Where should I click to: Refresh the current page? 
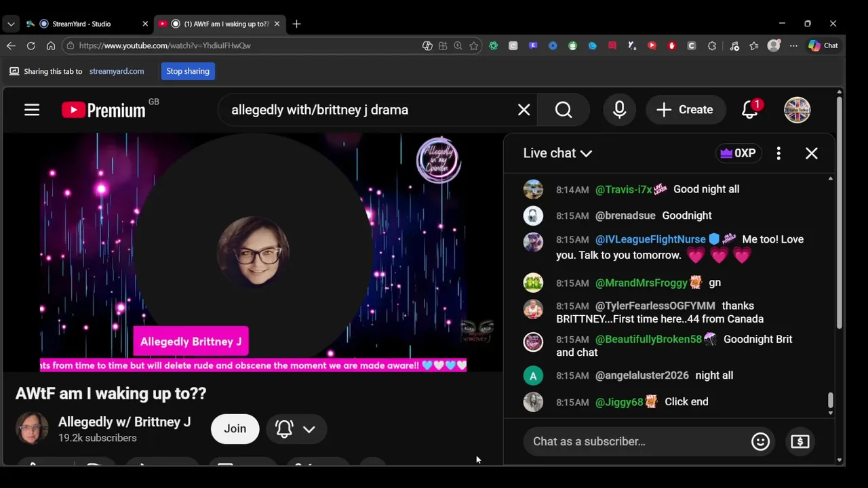31,45
